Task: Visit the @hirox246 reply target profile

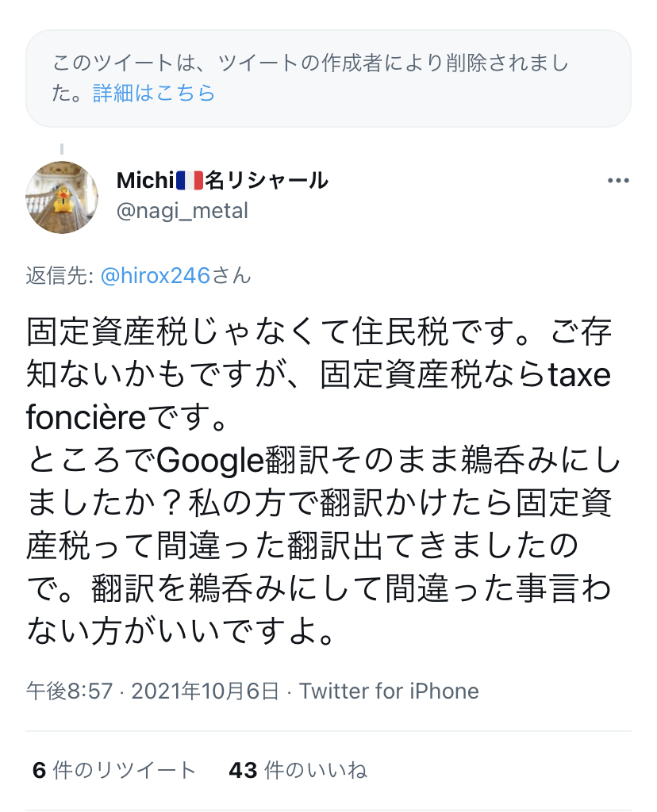Action: 155,276
